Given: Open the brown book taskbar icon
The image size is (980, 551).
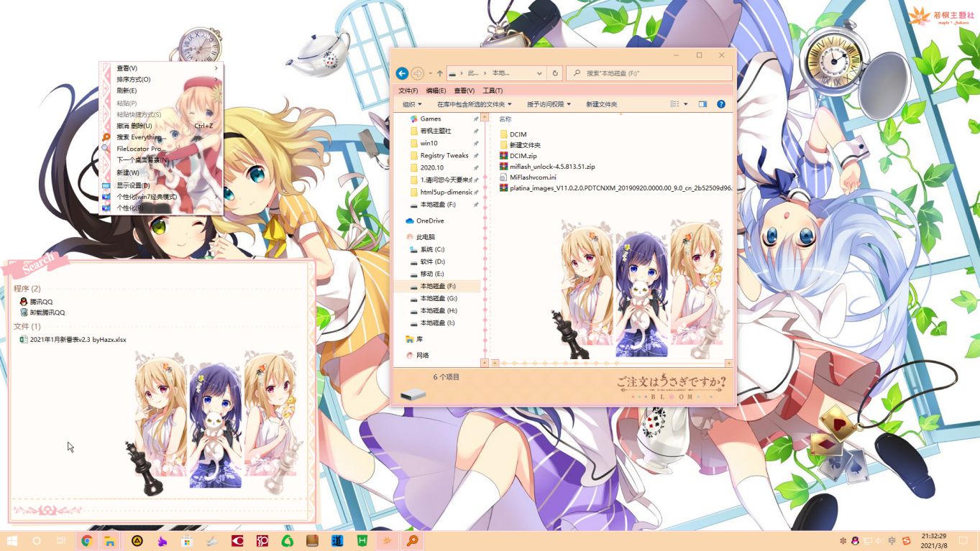Looking at the screenshot, I should click(312, 541).
